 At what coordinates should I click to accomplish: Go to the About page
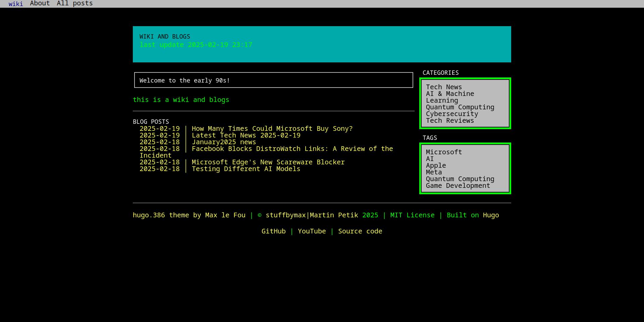click(x=40, y=3)
